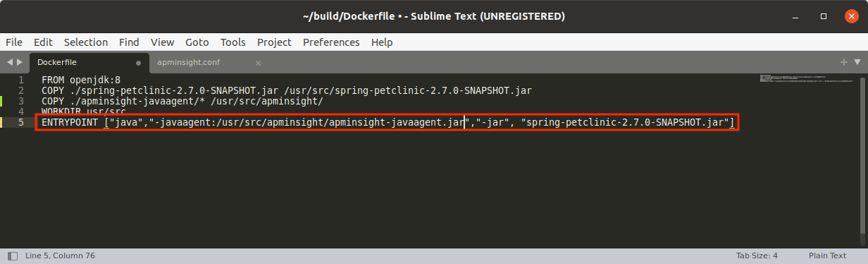The image size is (868, 264).
Task: Open the File menu
Action: (14, 42)
